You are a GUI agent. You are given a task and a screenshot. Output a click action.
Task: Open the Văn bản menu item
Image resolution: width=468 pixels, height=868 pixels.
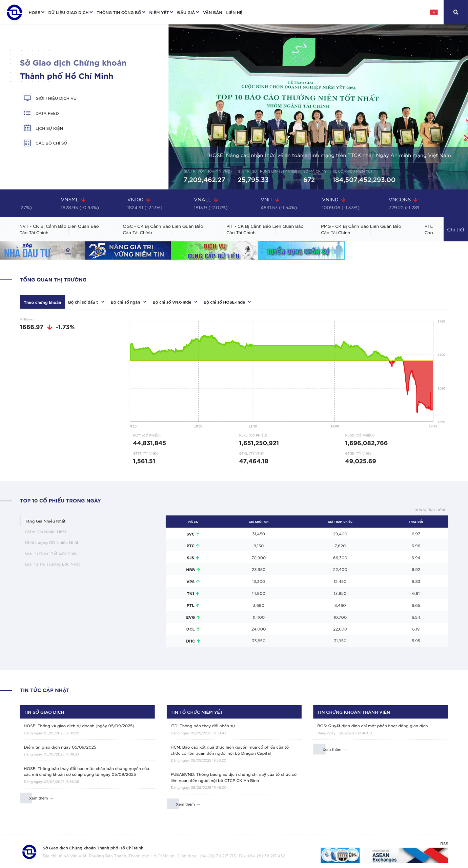(x=212, y=13)
